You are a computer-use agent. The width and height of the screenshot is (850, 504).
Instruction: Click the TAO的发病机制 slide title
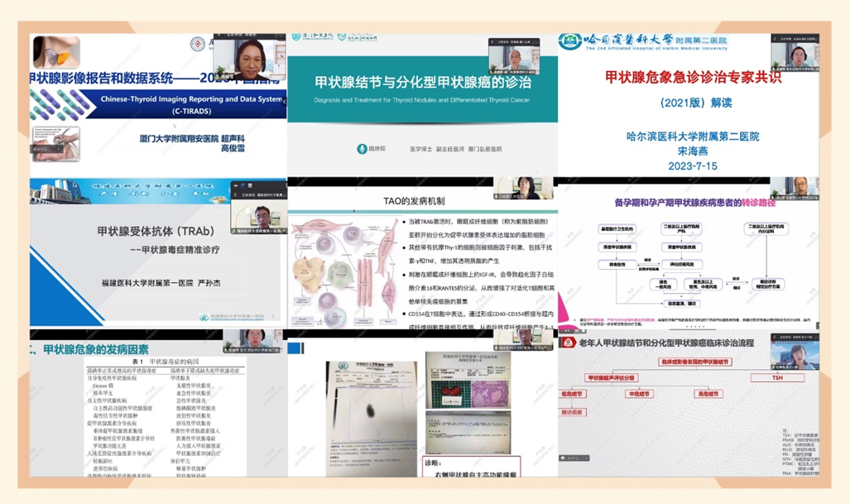[415, 201]
